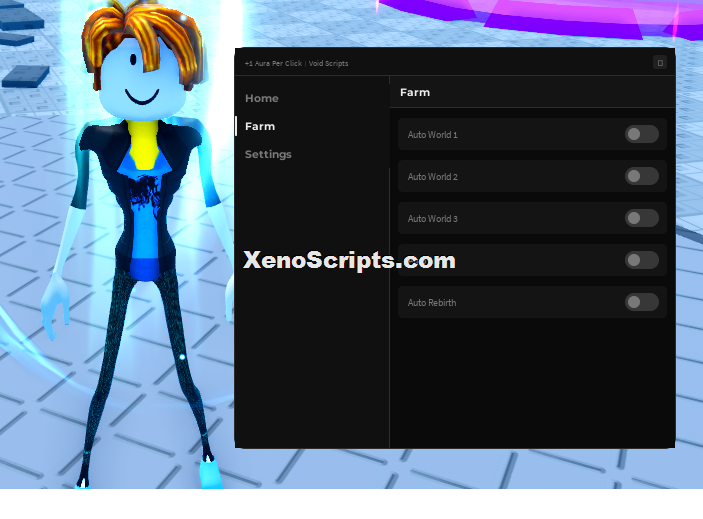Click the 'Auto World 1' label
Viewport: 703px width, 519px height.
click(x=433, y=134)
